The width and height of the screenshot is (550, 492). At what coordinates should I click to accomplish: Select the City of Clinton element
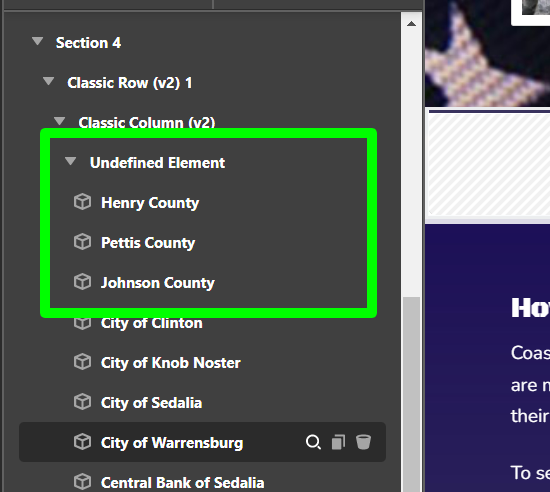tap(152, 323)
